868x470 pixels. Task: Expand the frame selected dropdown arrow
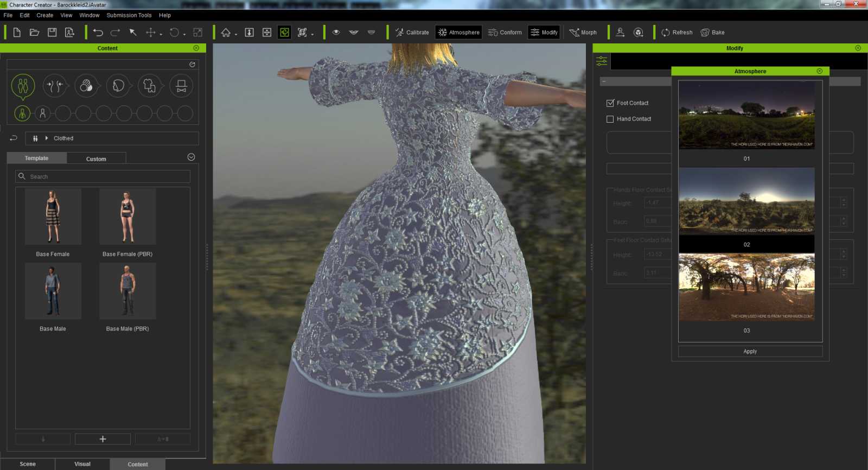coord(312,34)
